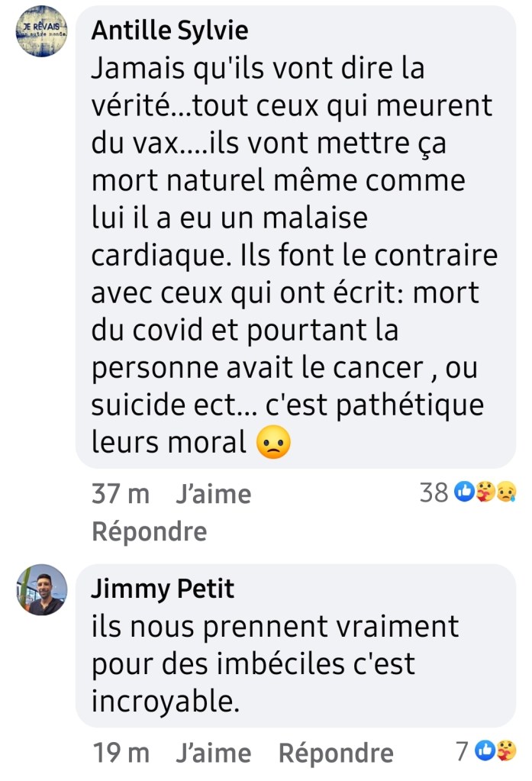The image size is (532, 781).
Task: Open Jimmy Petit's profile photo
Action: [42, 589]
